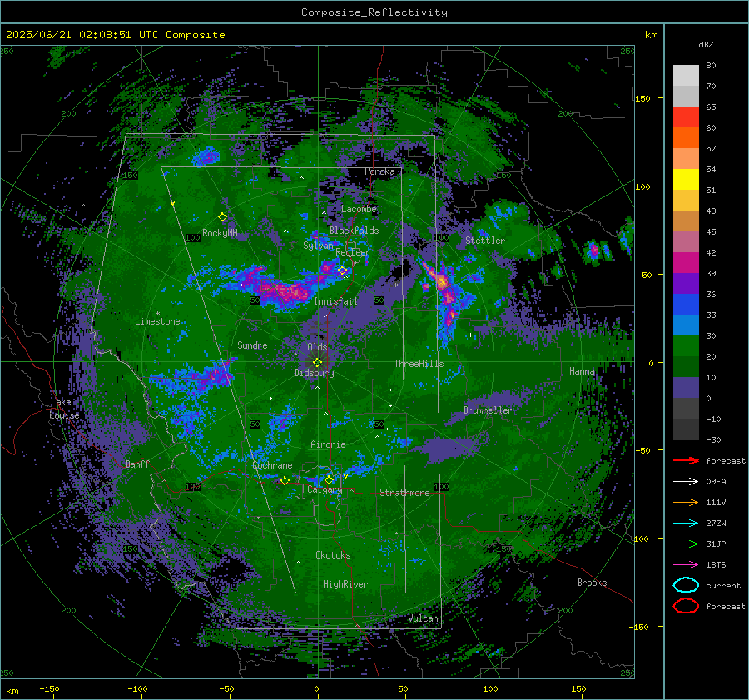749x700 pixels.
Task: Click the Okotoks map label
Action: pos(333,555)
